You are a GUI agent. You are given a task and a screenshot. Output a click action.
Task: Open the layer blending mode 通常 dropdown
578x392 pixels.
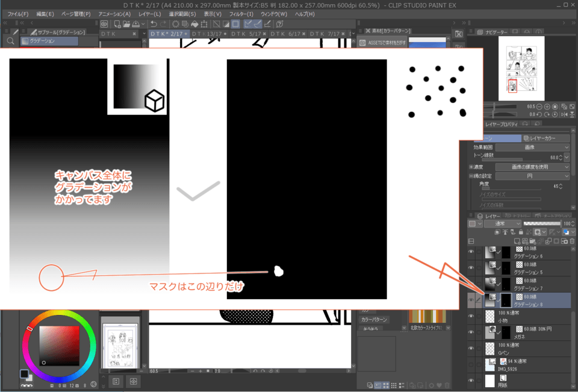502,223
